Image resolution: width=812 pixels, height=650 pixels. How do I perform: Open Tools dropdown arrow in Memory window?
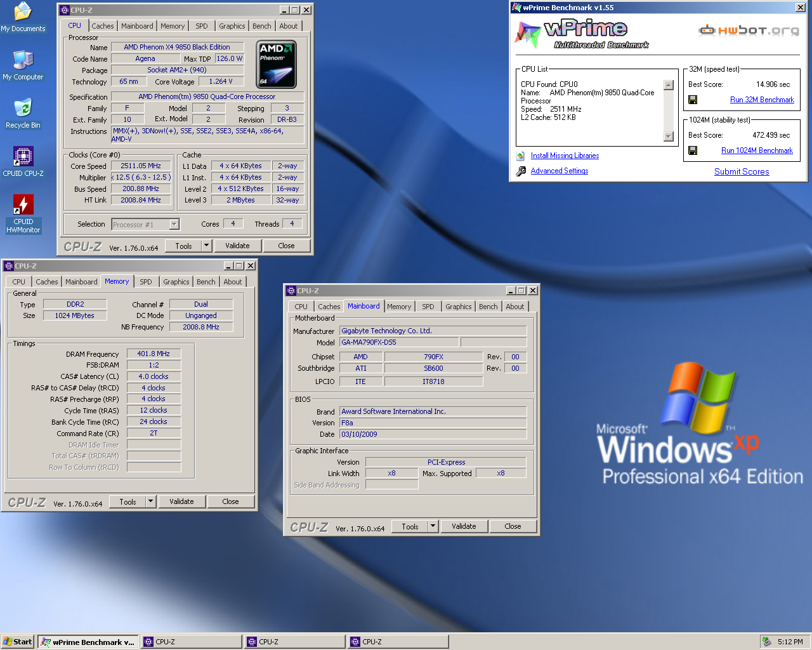tap(150, 501)
